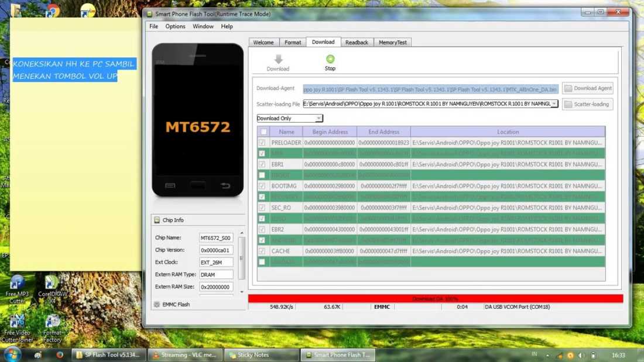The height and width of the screenshot is (362, 644).
Task: Click the Extern RAM Type field DRAM
Action: pos(216,275)
